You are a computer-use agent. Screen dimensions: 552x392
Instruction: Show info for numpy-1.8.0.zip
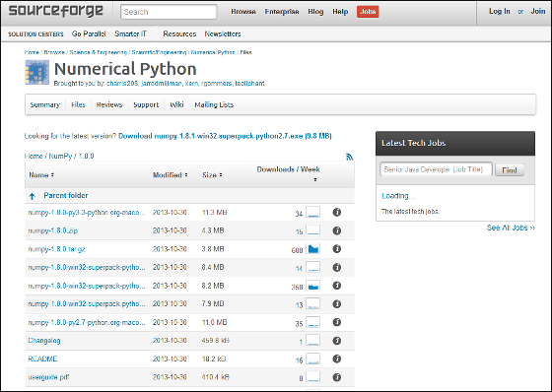pyautogui.click(x=337, y=230)
